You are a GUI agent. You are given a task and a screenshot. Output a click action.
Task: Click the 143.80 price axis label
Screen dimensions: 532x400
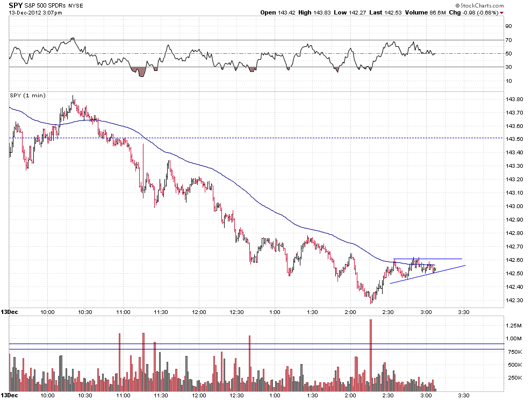(514, 99)
